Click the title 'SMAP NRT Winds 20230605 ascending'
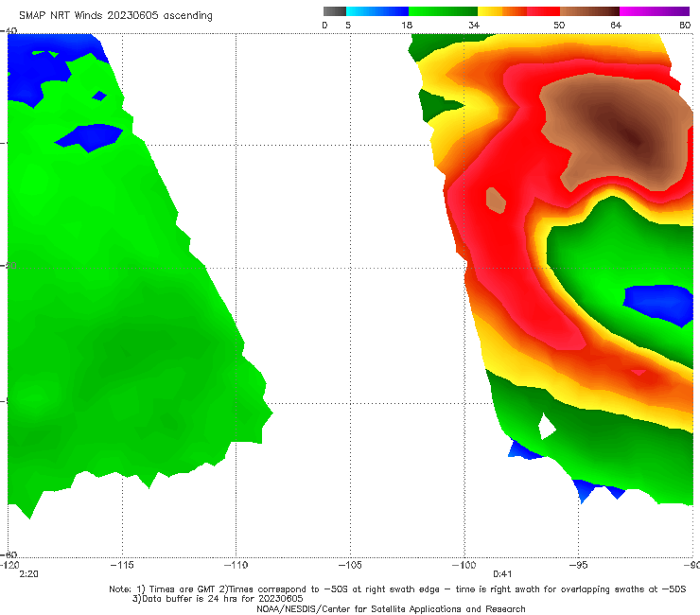Viewport: 700px width, 615px height. (115, 15)
